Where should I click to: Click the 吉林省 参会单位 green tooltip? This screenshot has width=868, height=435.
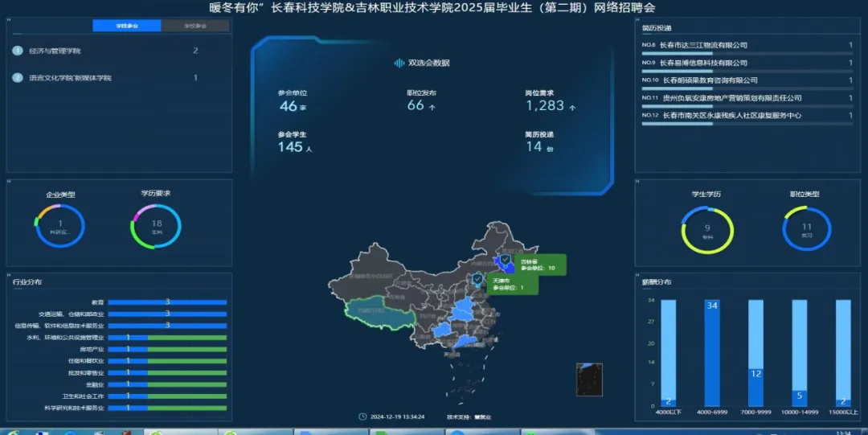(538, 265)
